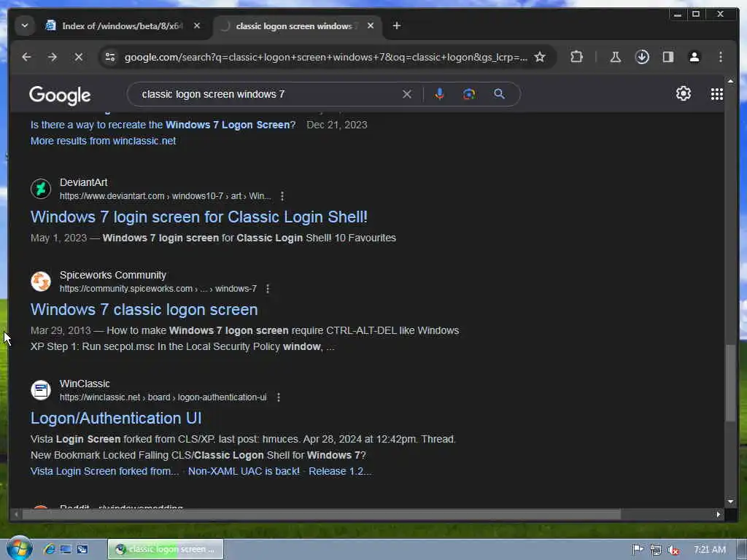This screenshot has height=560, width=747.
Task: Open Vista Login Screen forked from sublink
Action: [x=105, y=472]
